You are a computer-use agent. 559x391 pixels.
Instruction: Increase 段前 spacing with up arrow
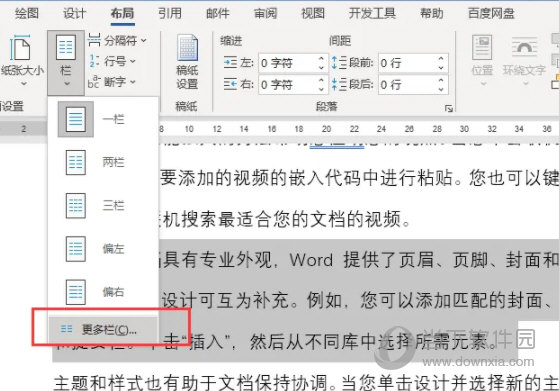441,59
